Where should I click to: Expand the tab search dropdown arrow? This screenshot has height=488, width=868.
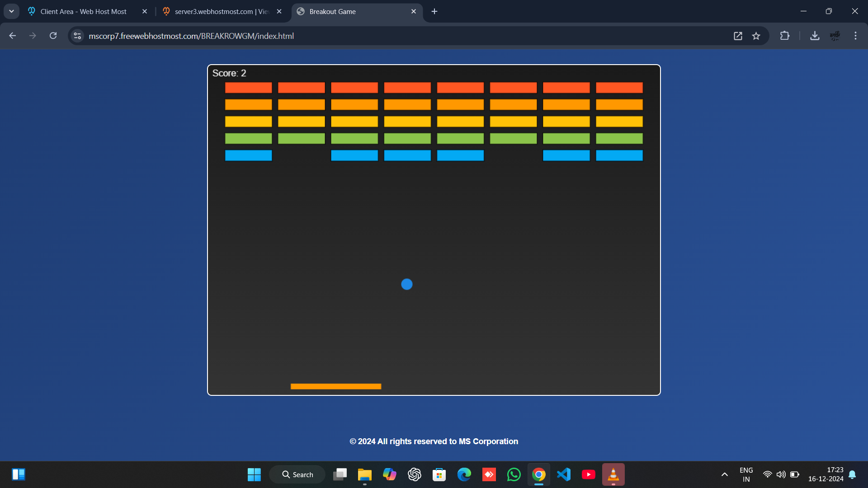(11, 11)
